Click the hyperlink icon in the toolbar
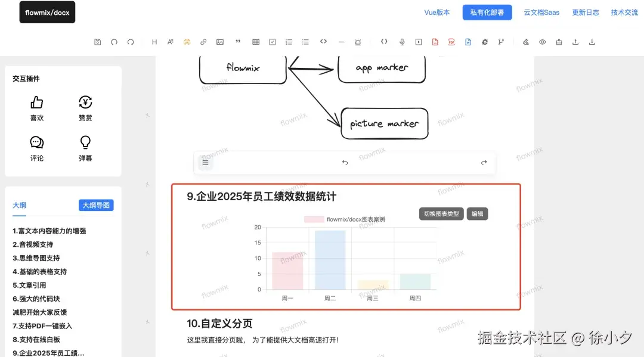 tap(203, 42)
